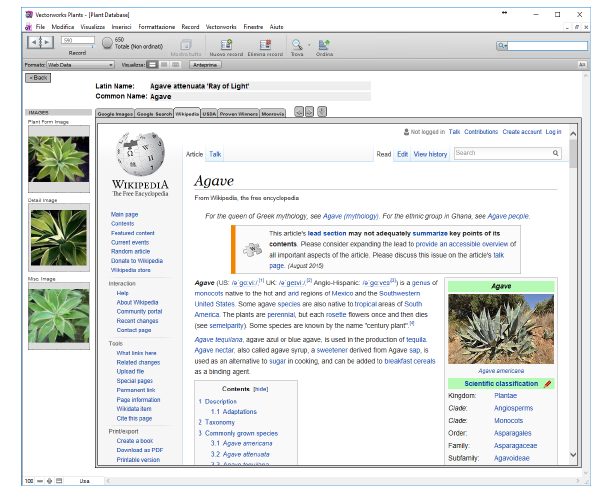Open the Formato Web Data dropdown
Viewport: 607px width, 493px height.
pos(80,65)
